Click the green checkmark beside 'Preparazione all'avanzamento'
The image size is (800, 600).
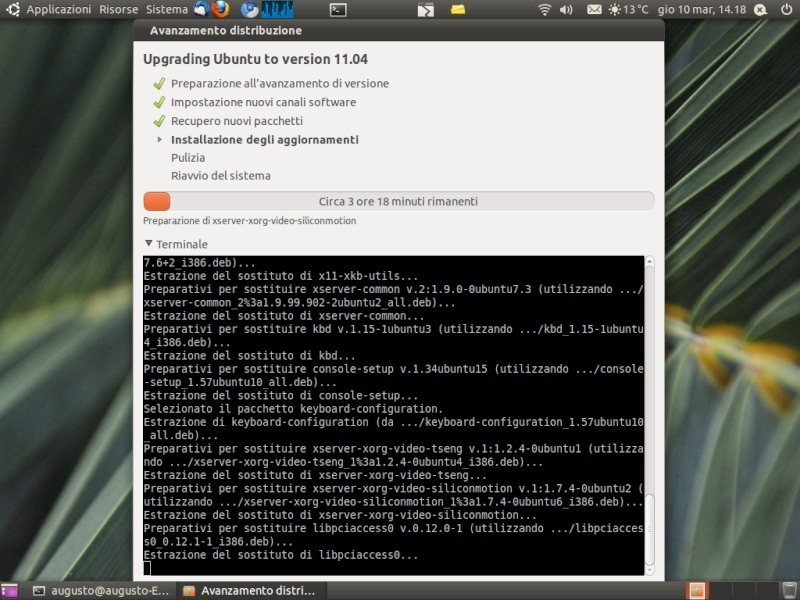[160, 83]
